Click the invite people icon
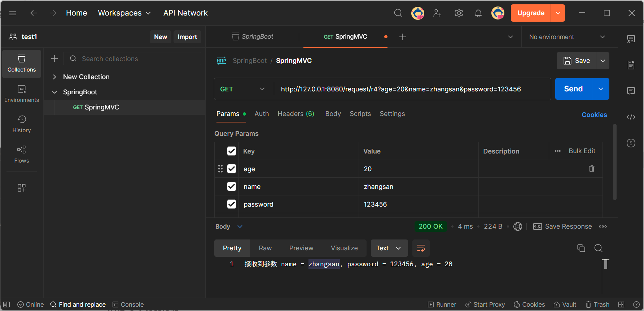 point(437,13)
